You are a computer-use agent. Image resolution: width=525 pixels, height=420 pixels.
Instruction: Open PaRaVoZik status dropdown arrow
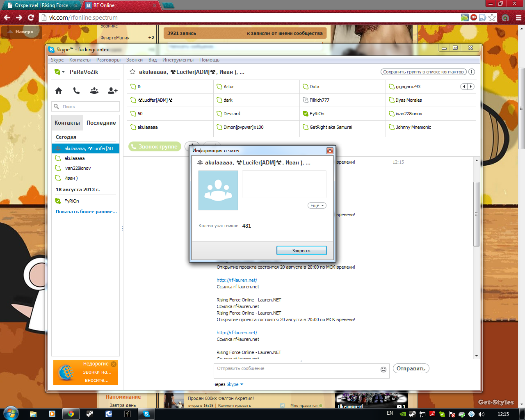click(64, 72)
